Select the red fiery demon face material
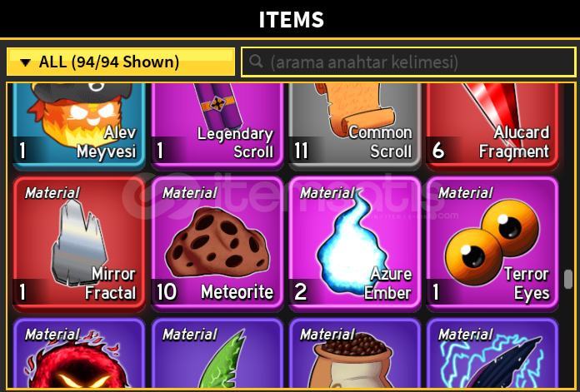This screenshot has height=392, width=580. pyautogui.click(x=79, y=353)
